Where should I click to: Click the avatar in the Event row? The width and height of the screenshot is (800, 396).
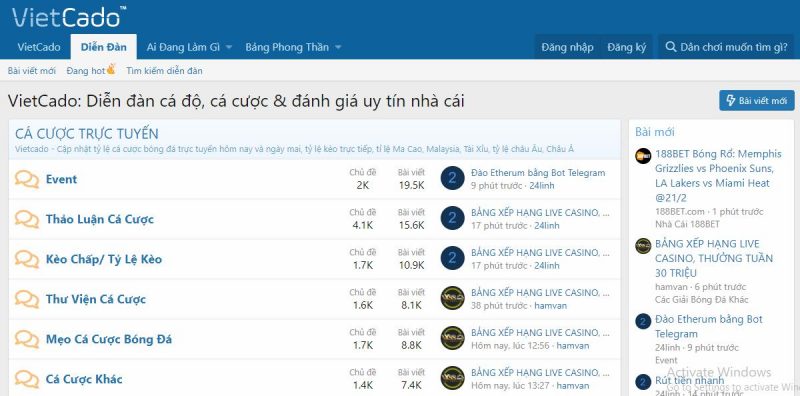click(453, 178)
